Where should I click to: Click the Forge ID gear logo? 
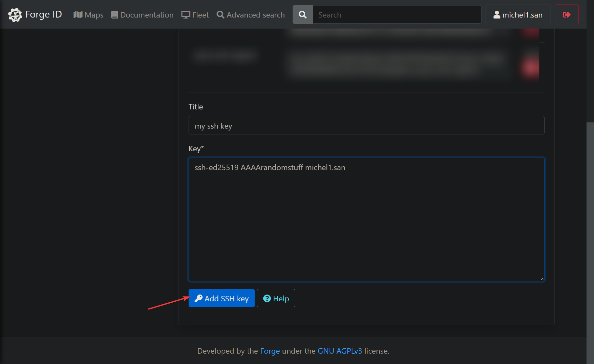coord(15,15)
